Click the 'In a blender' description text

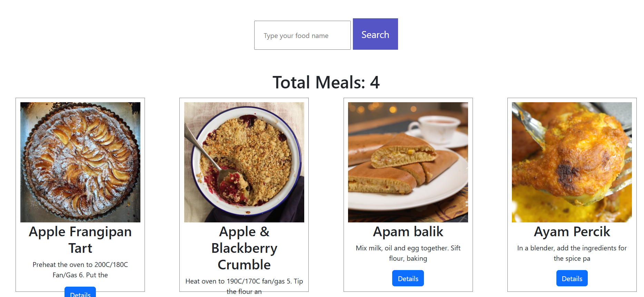[x=572, y=253]
